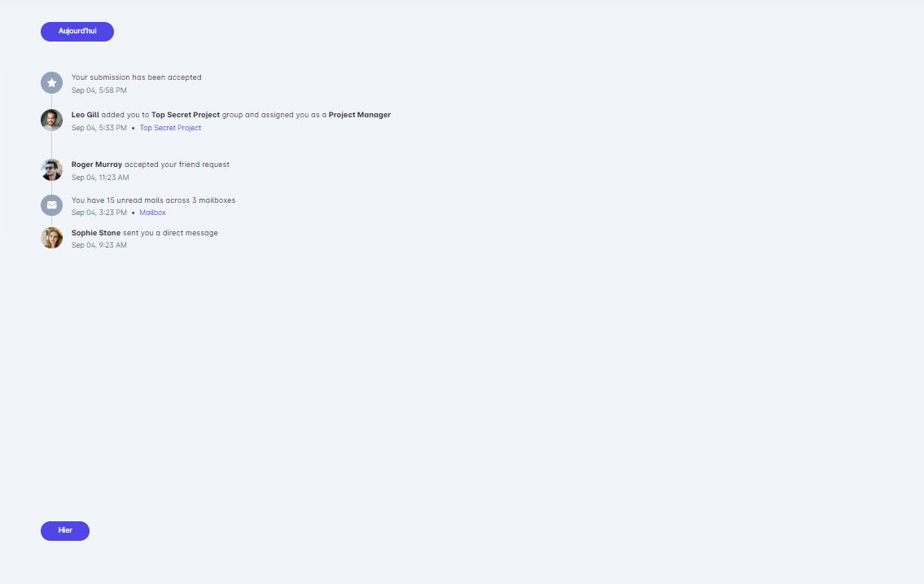924x584 pixels.
Task: Click the '15 unread mails' notification text
Action: point(153,200)
